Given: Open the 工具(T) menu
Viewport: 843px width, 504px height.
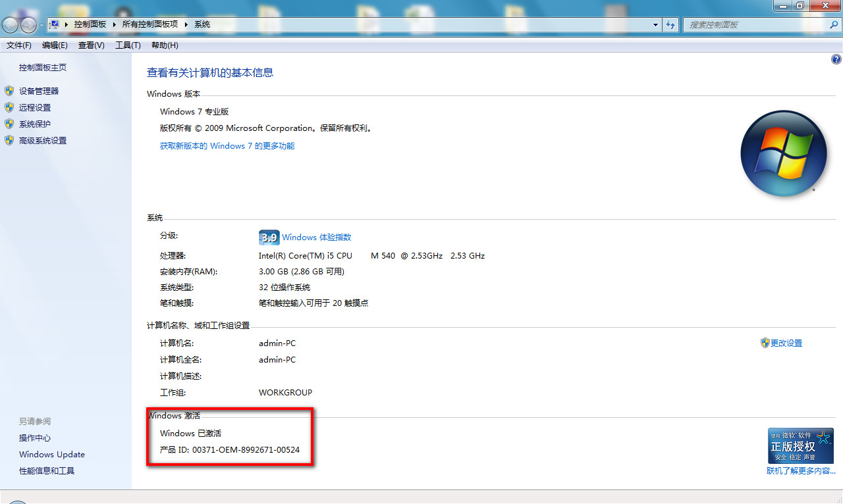Looking at the screenshot, I should 128,45.
